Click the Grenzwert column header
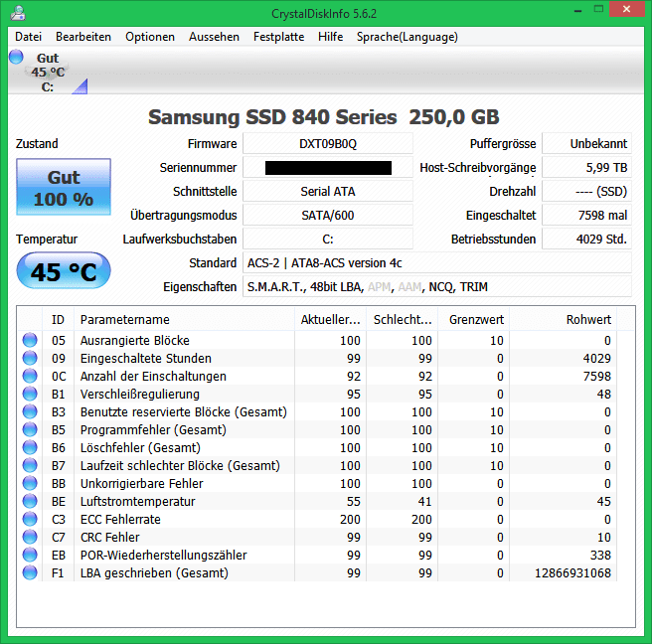 pyautogui.click(x=474, y=319)
